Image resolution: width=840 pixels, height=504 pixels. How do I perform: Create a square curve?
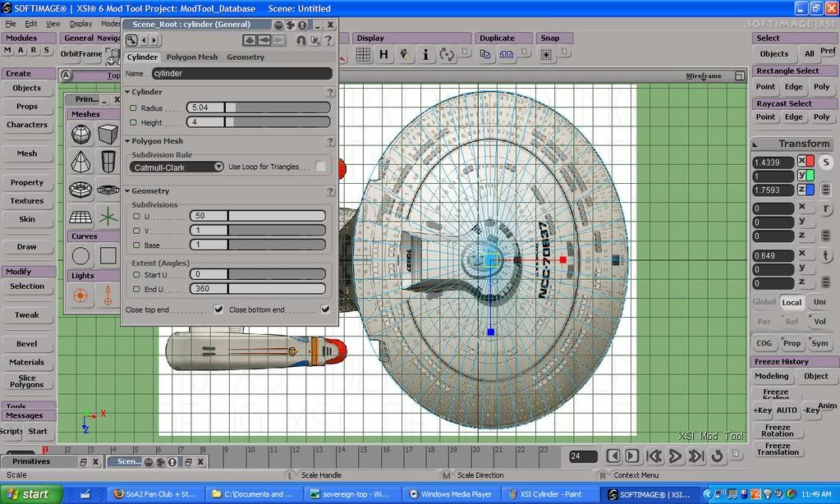(x=108, y=255)
